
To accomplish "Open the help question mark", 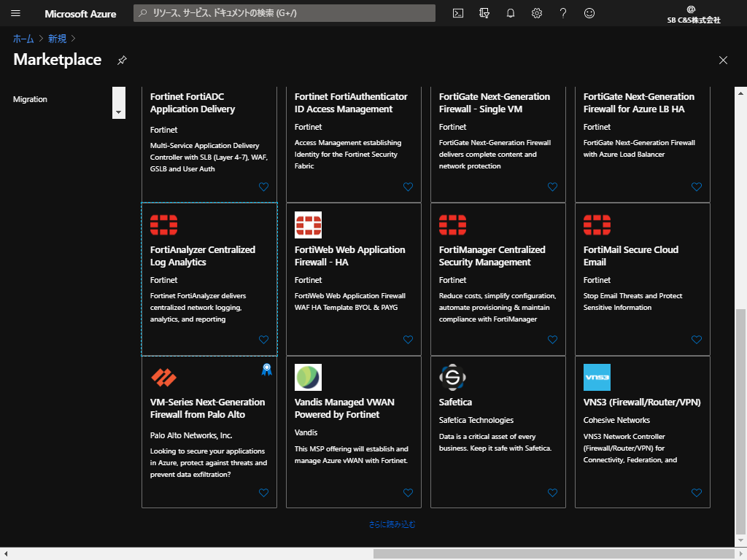I will (563, 13).
